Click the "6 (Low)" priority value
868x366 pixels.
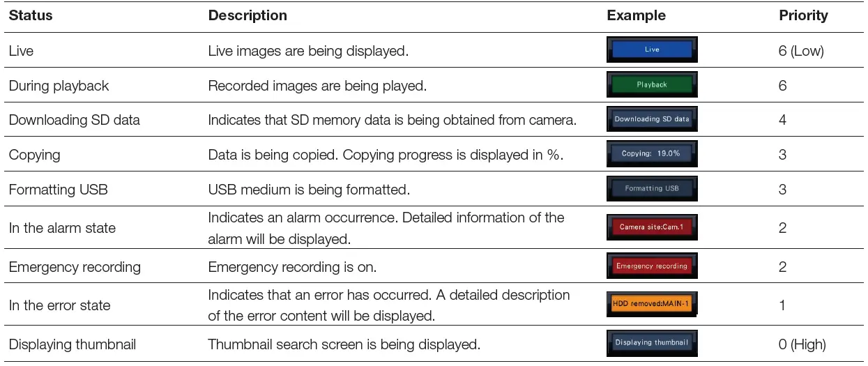[x=801, y=51]
